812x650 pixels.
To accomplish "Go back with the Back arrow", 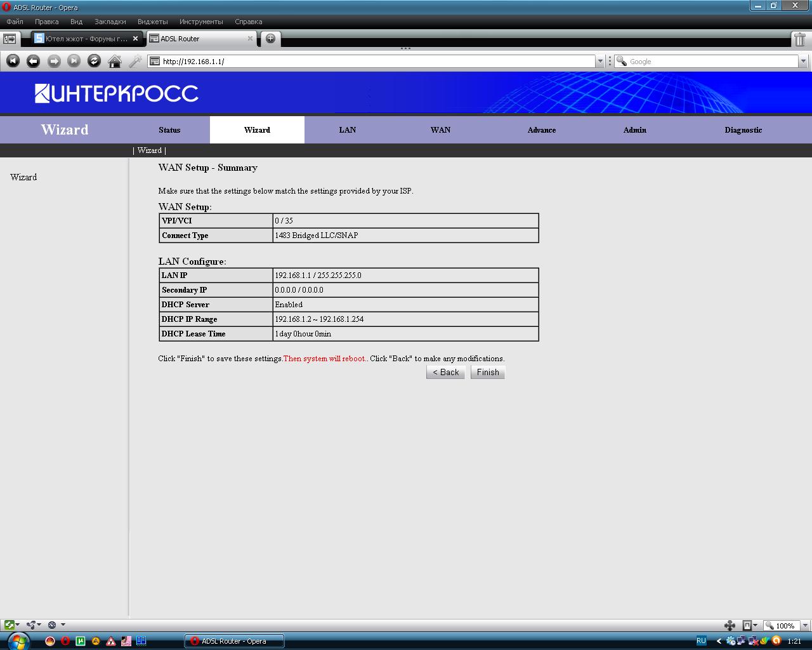I will (x=33, y=61).
